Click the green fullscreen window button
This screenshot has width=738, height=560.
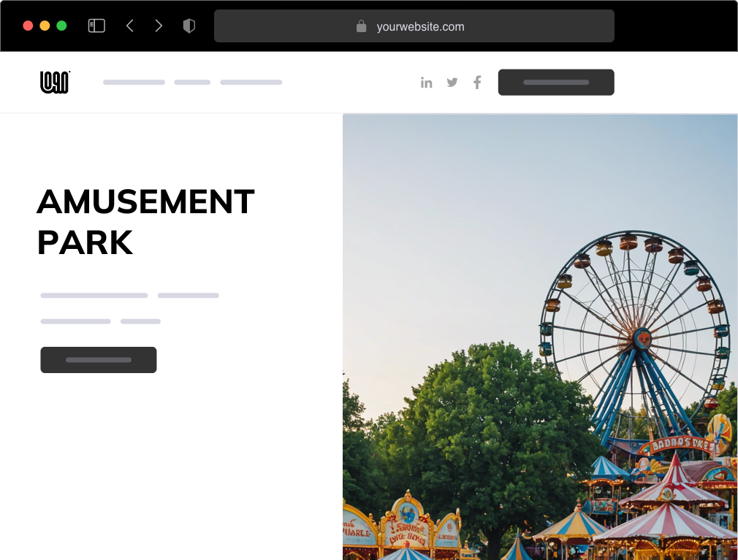(61, 26)
